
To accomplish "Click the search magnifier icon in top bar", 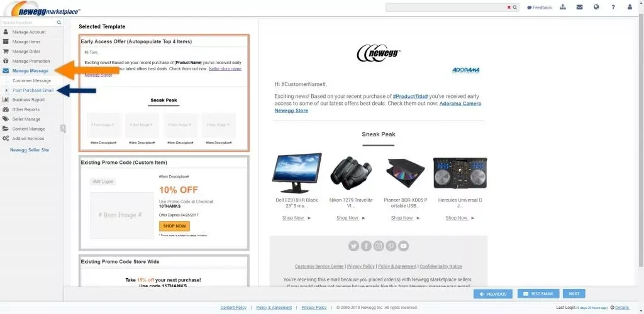I will pos(515,8).
